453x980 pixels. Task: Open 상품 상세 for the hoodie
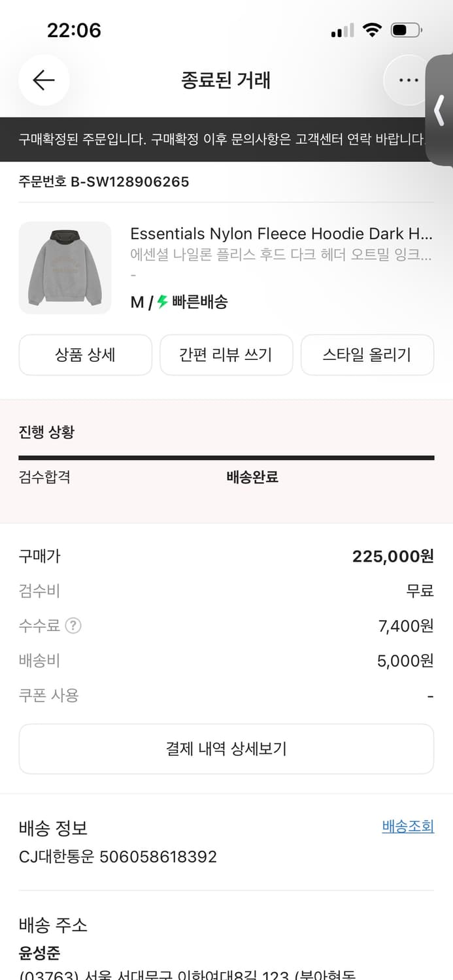85,355
